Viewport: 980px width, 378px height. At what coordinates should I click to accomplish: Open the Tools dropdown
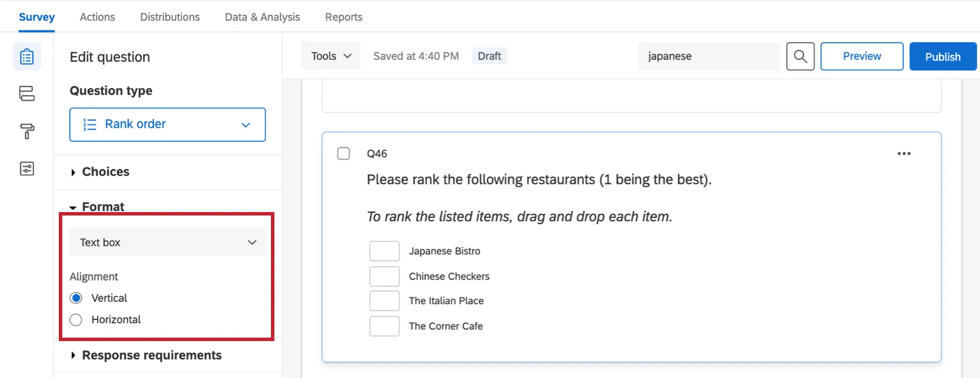pyautogui.click(x=330, y=55)
